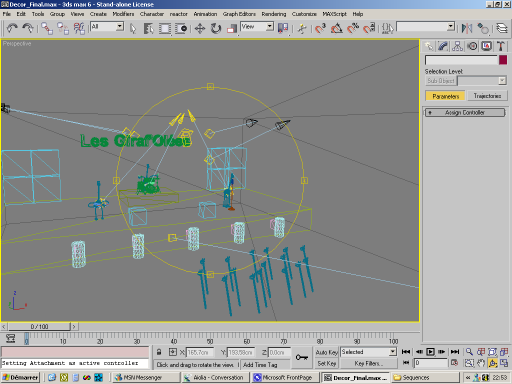
Task: Expand the Assign Controller rollout
Action: [465, 113]
